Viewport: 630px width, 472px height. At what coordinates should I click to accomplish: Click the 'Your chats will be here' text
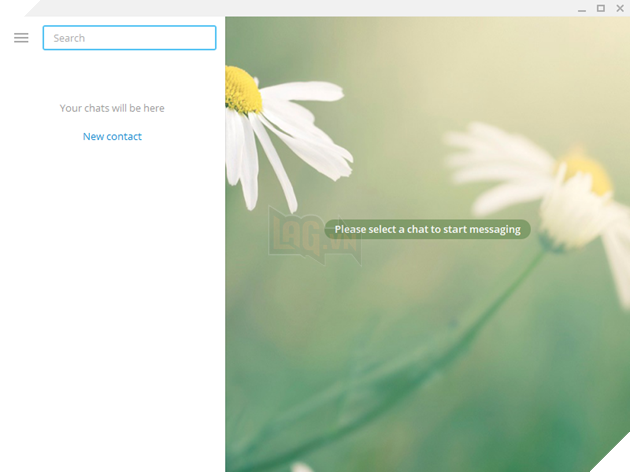[x=112, y=108]
